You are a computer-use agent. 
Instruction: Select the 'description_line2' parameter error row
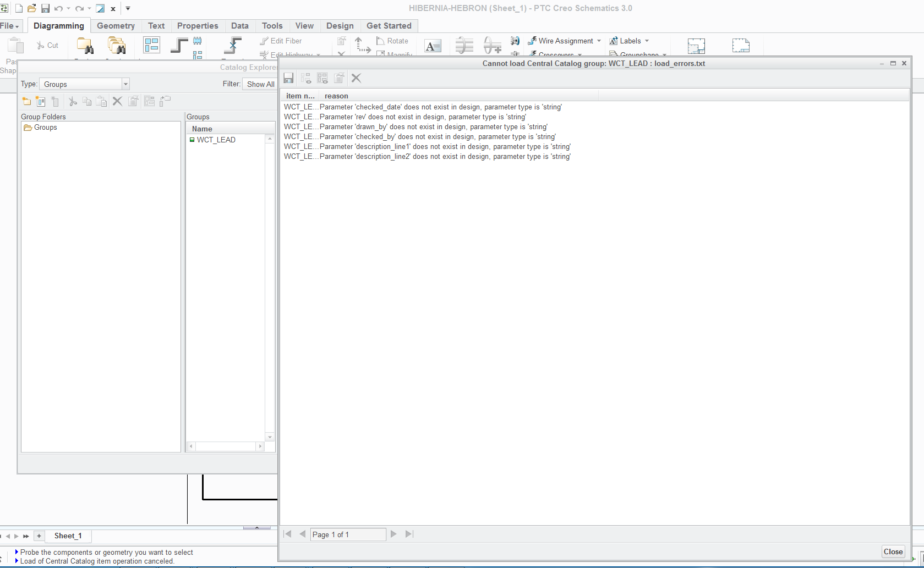click(x=427, y=157)
